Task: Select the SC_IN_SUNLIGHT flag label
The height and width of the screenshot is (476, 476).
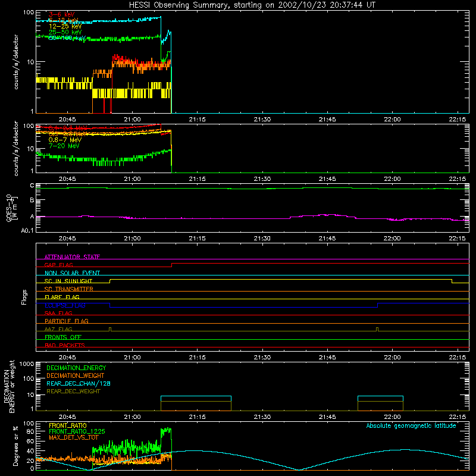Action: point(68,281)
